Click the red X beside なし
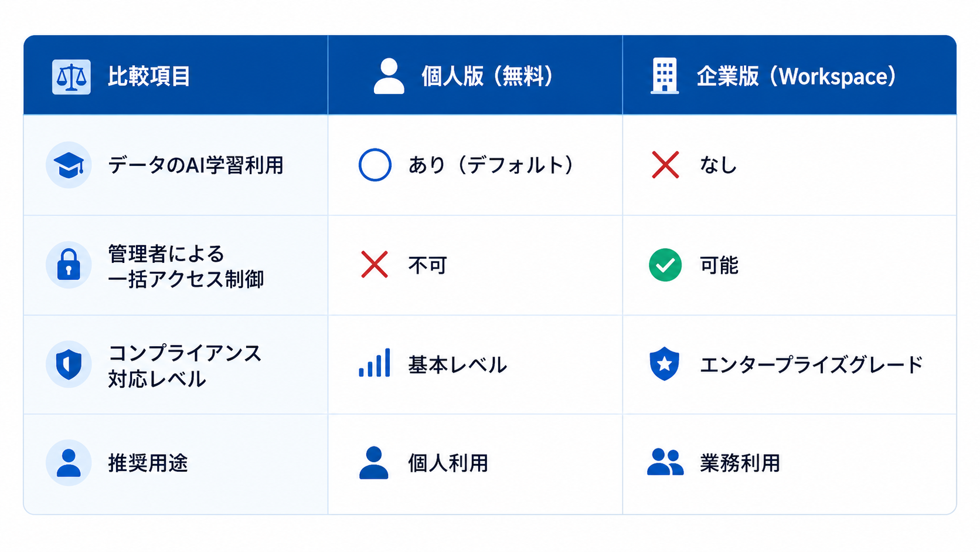The image size is (980, 552). 665,165
